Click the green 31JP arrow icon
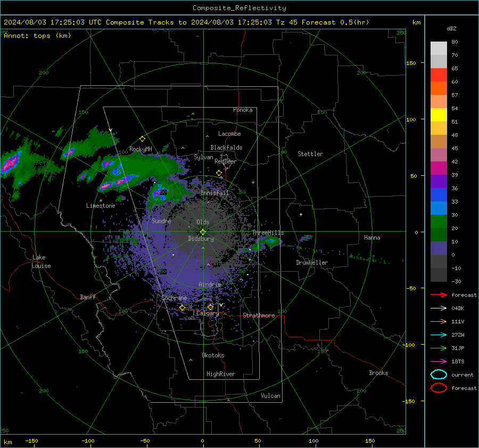The image size is (479, 448). pos(439,348)
